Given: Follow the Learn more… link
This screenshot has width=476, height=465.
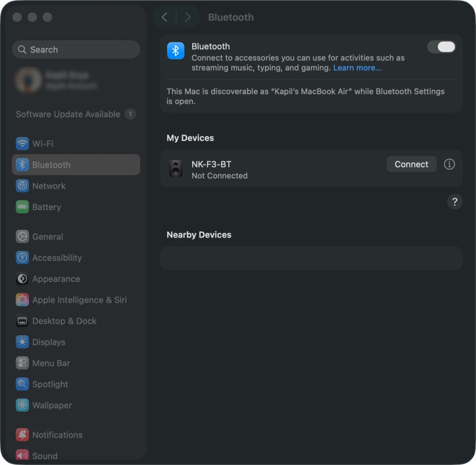Looking at the screenshot, I should pyautogui.click(x=357, y=68).
